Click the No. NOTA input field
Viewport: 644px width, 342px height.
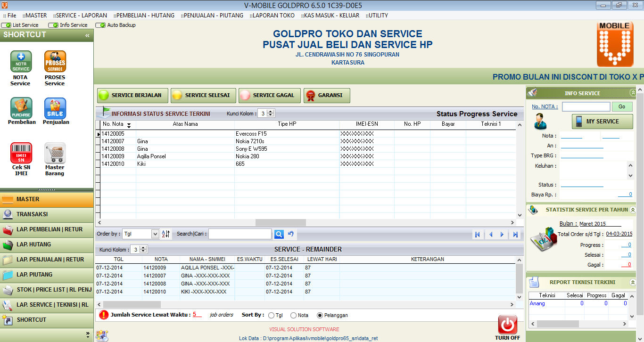click(x=586, y=106)
